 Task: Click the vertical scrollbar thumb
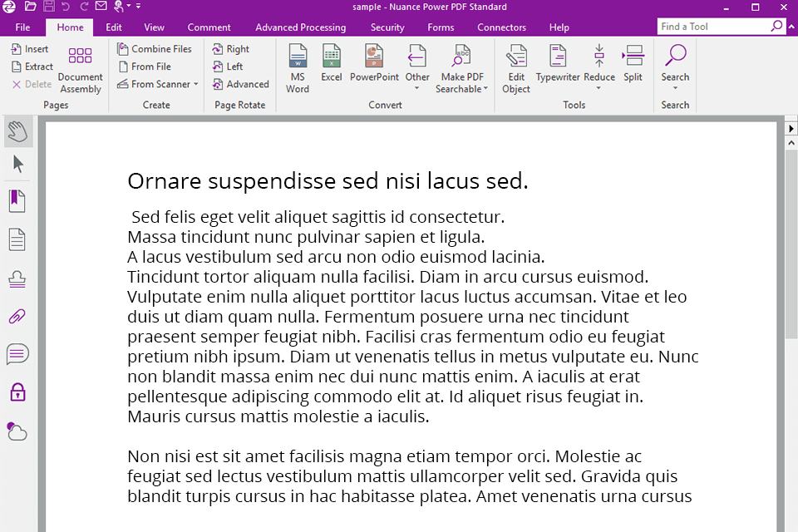click(x=791, y=244)
